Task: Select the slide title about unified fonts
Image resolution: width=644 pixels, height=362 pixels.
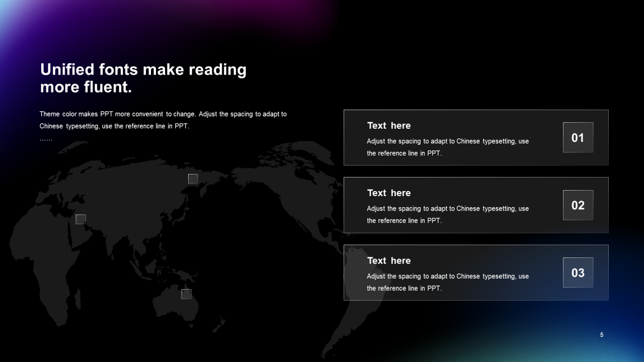Action: pos(143,78)
